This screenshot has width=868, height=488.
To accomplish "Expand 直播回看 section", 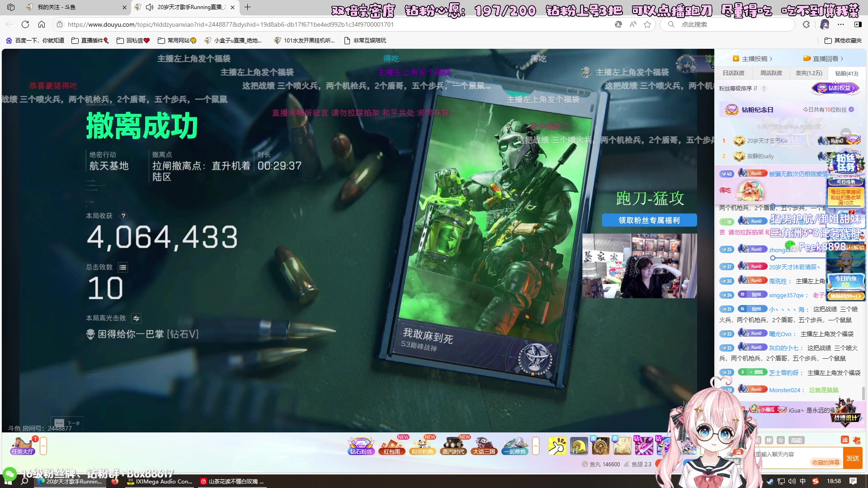I will tap(823, 59).
